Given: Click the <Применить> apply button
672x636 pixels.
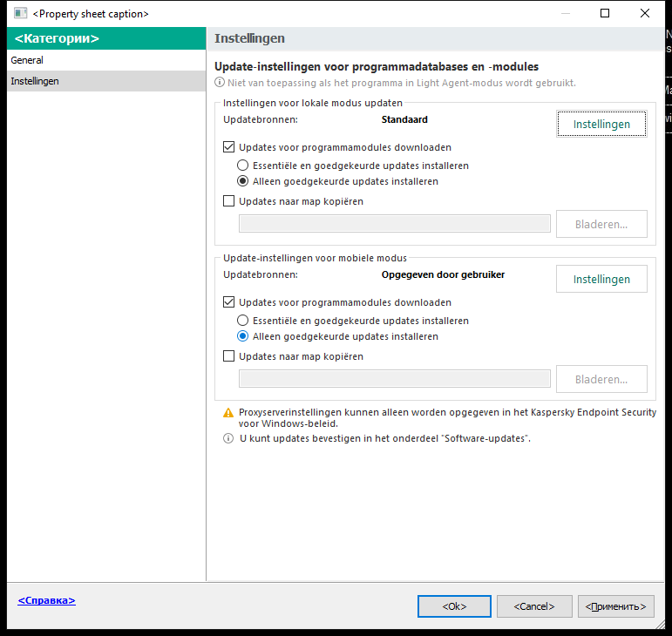Looking at the screenshot, I should pyautogui.click(x=616, y=606).
